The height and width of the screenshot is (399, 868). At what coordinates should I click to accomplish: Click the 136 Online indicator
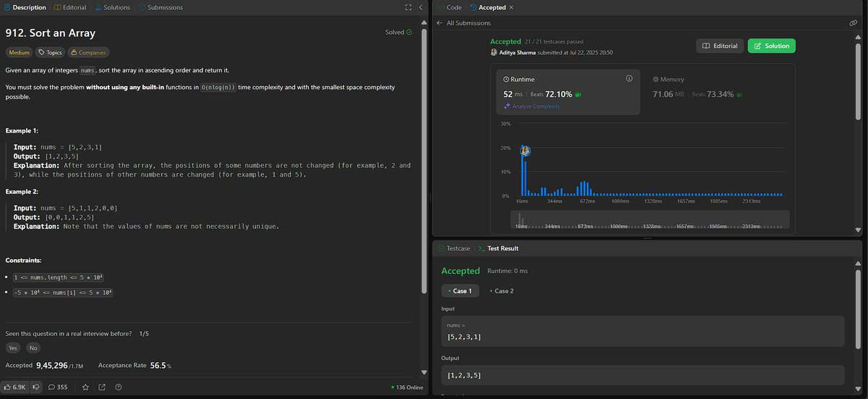407,387
